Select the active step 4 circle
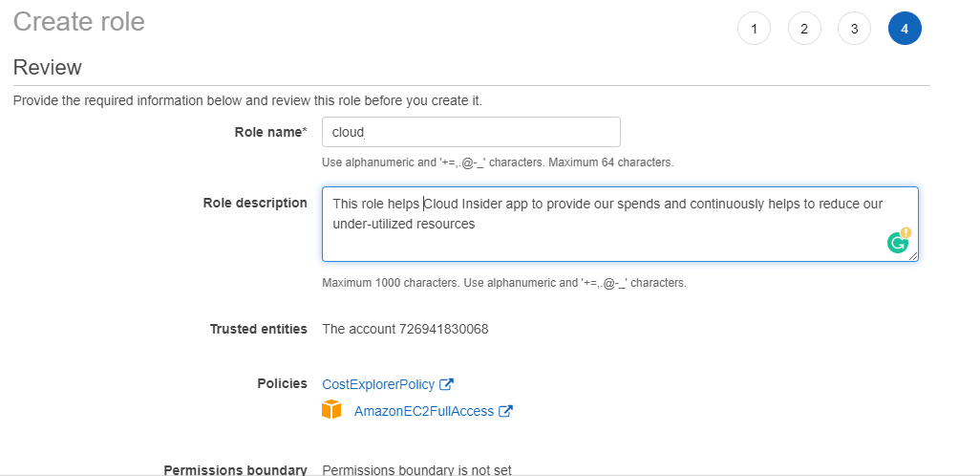Screen dimensions: 980x476 click(x=905, y=29)
